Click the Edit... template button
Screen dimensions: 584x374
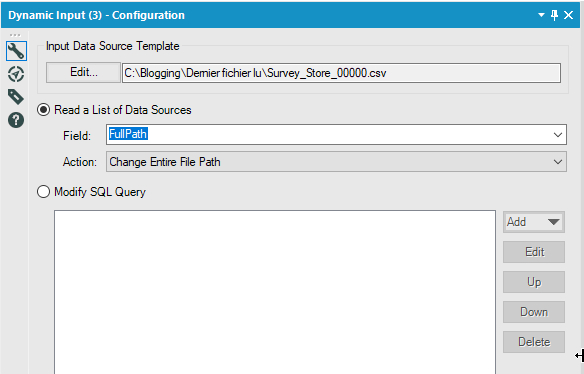point(83,72)
